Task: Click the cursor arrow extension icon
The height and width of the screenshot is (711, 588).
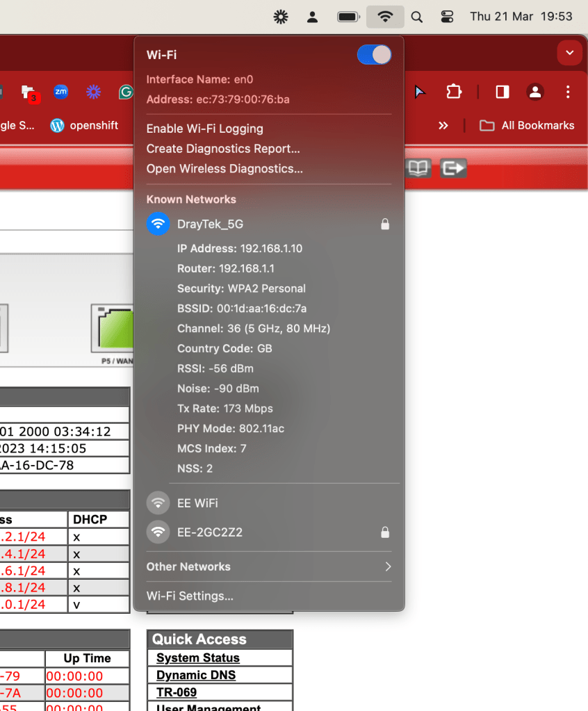Action: click(x=420, y=92)
